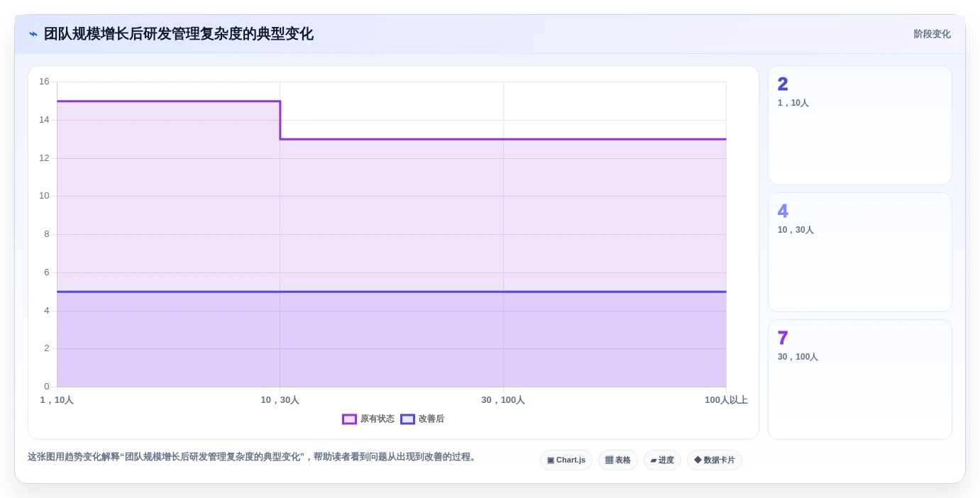Click the 原有状态 legend label
This screenshot has width=980, height=498.
[x=377, y=419]
